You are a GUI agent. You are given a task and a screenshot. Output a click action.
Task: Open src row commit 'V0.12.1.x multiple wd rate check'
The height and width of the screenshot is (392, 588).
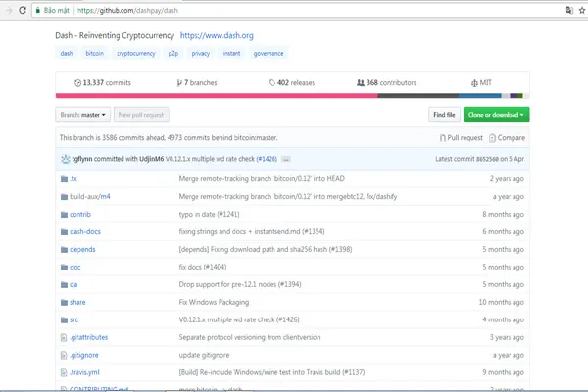[x=239, y=320]
